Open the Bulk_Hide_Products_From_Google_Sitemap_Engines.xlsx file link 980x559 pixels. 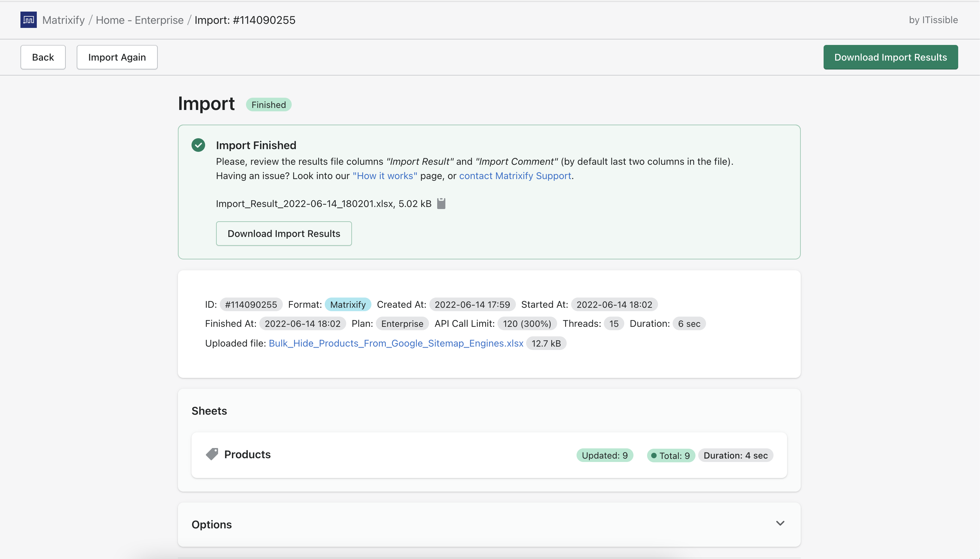tap(396, 343)
